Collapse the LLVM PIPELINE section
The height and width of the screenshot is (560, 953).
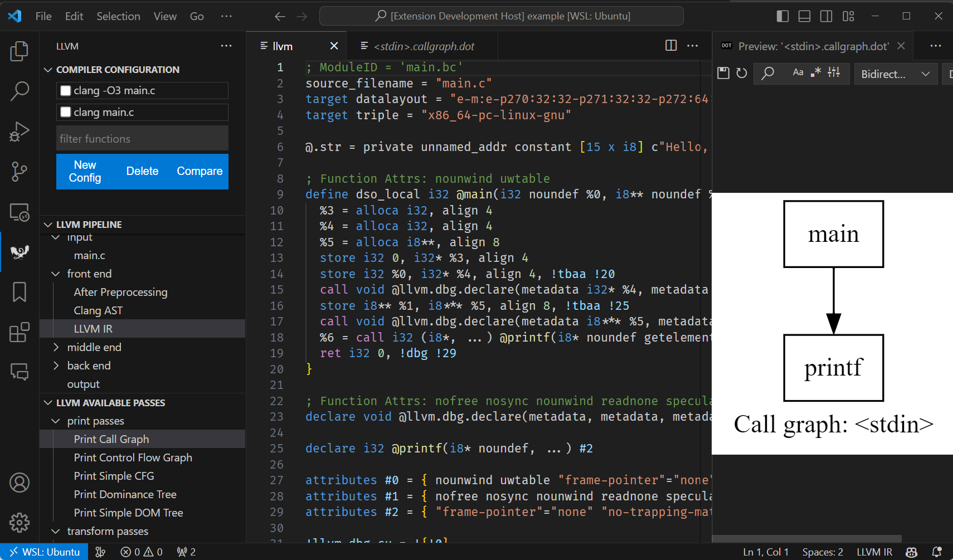coord(48,225)
